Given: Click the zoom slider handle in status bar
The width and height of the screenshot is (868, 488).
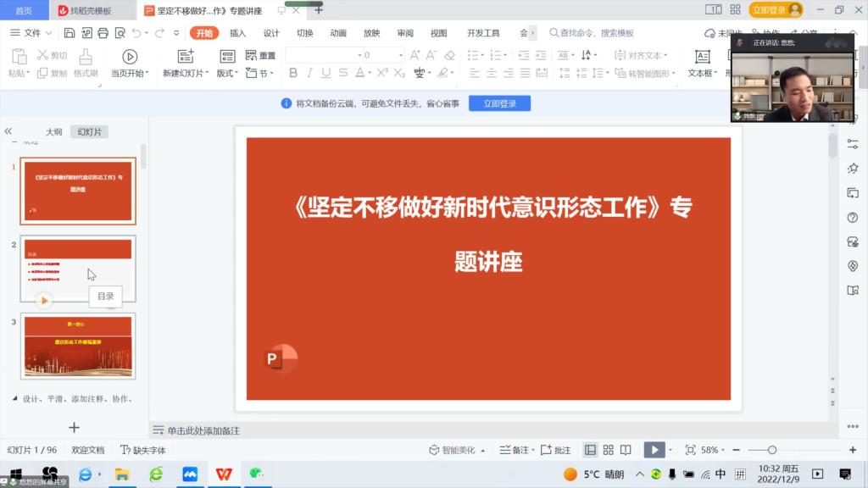Looking at the screenshot, I should 771,450.
